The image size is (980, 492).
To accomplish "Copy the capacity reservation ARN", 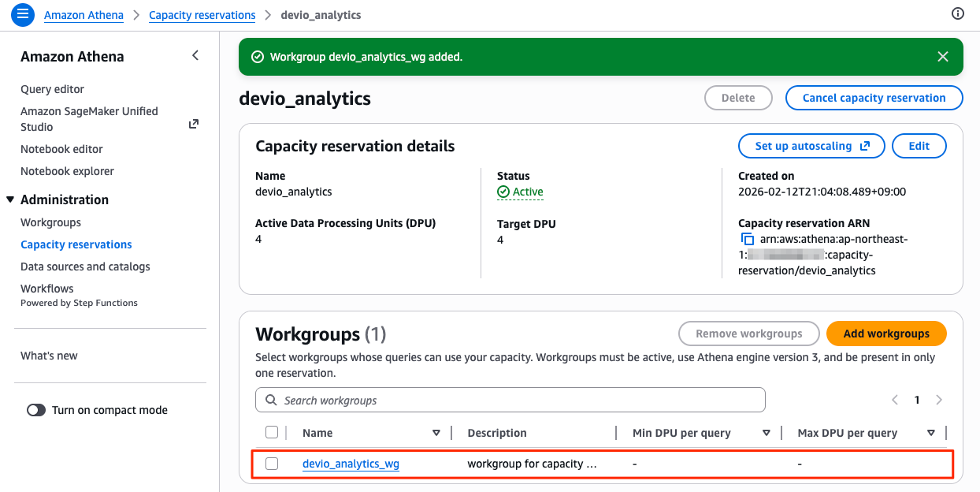I will pyautogui.click(x=747, y=239).
